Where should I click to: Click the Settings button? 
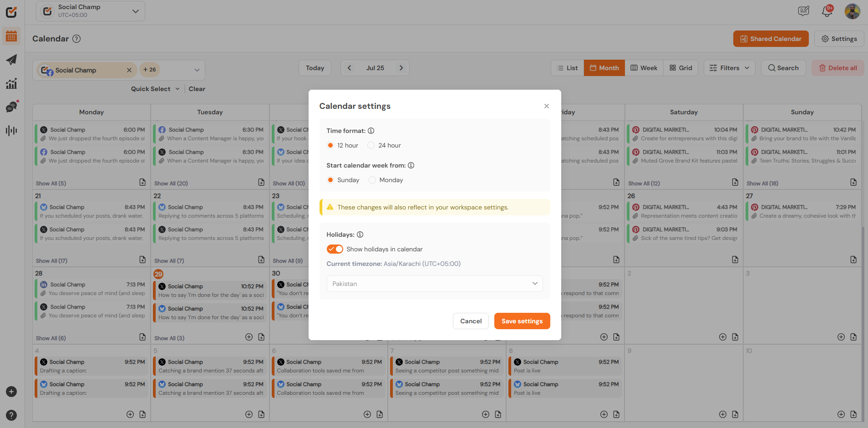[839, 39]
